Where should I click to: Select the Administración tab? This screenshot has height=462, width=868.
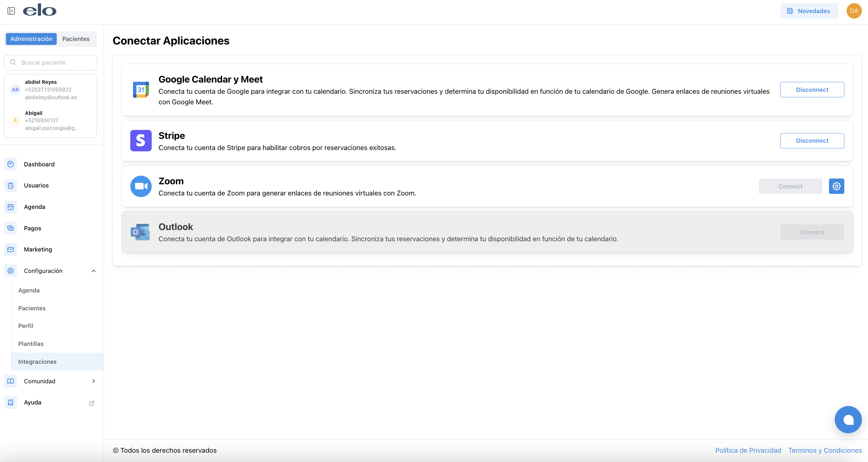coord(31,39)
